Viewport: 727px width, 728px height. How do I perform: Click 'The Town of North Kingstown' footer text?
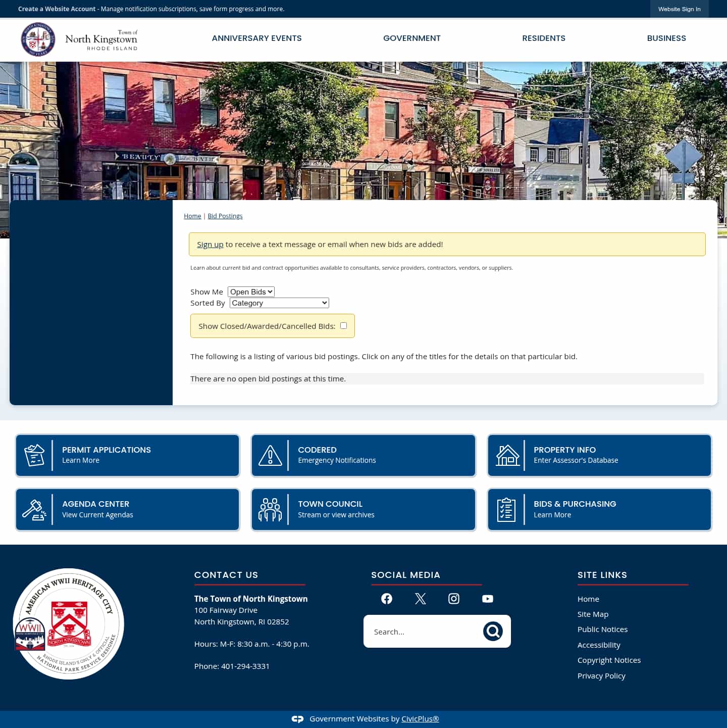pos(251,599)
